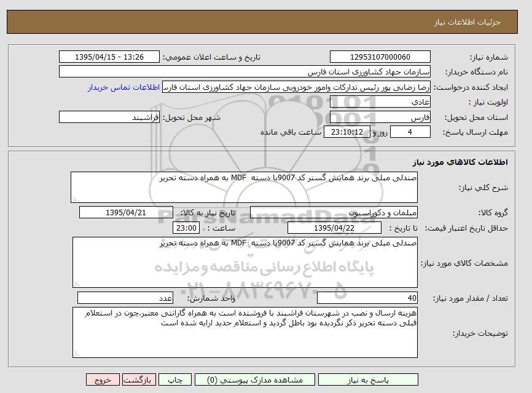
Task: Click the خروج exit button
Action: coord(103,379)
